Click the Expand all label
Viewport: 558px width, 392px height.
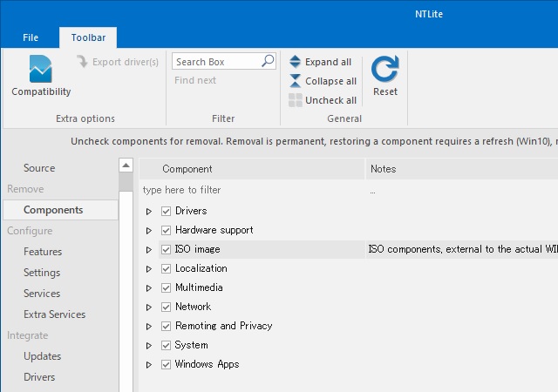pos(328,62)
